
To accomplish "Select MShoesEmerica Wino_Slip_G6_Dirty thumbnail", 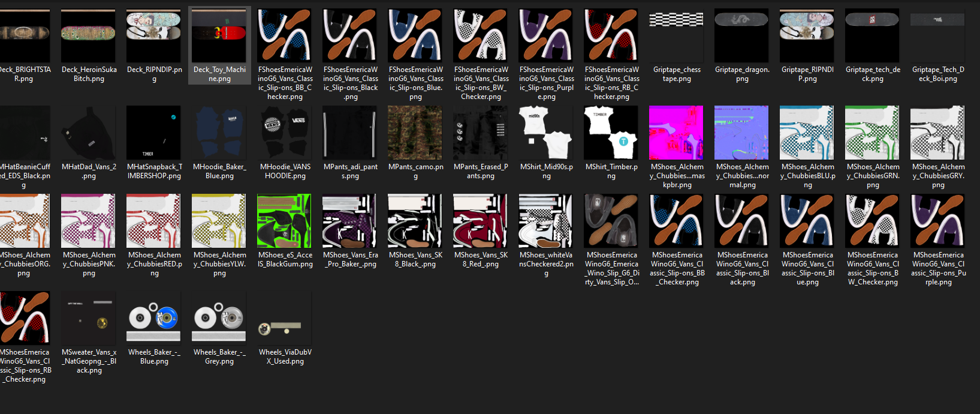I will [x=611, y=221].
